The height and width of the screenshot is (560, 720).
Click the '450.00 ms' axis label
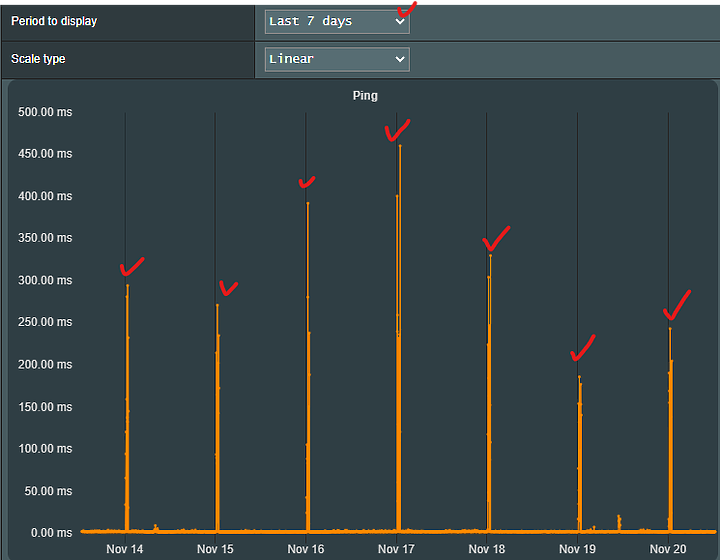click(x=45, y=154)
